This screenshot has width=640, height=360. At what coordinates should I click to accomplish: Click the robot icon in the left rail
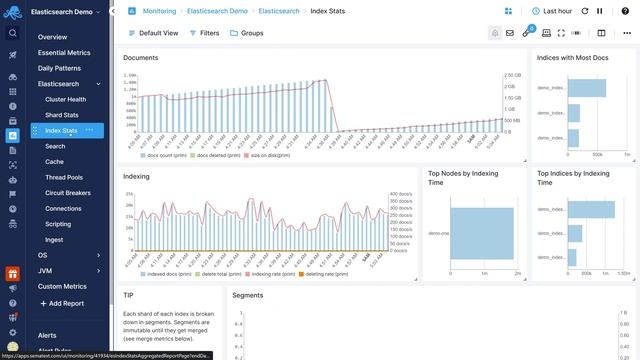click(x=13, y=180)
